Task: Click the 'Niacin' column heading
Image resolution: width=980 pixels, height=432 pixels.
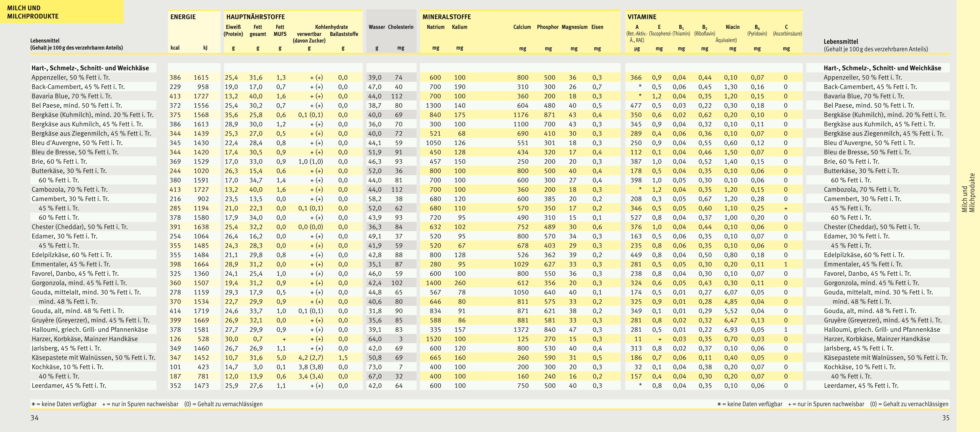Action: (733, 27)
